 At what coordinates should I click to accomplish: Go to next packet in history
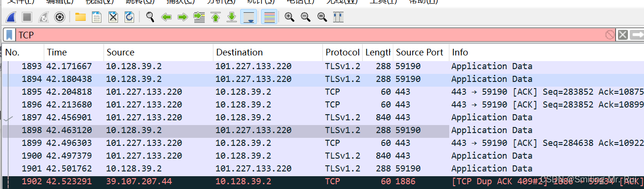[182, 18]
